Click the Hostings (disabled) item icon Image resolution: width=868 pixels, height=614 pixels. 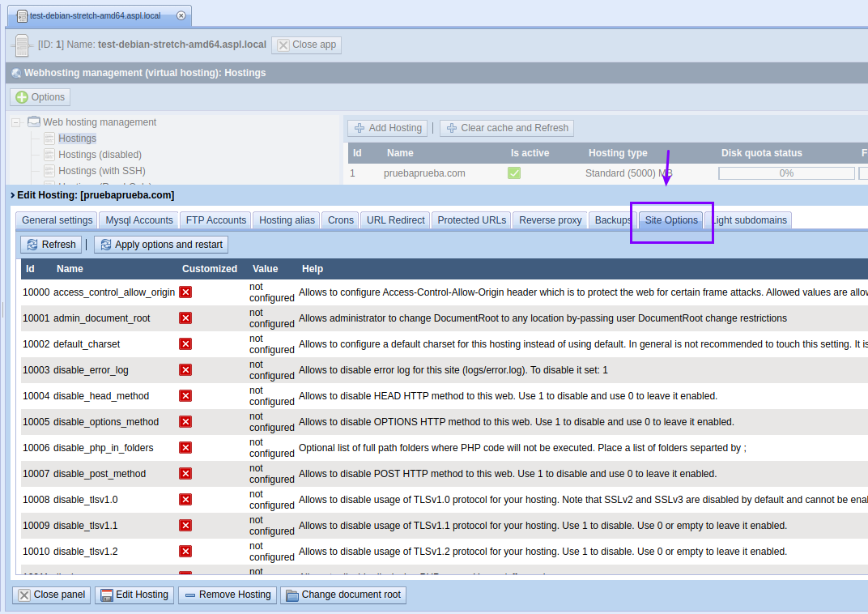click(49, 155)
